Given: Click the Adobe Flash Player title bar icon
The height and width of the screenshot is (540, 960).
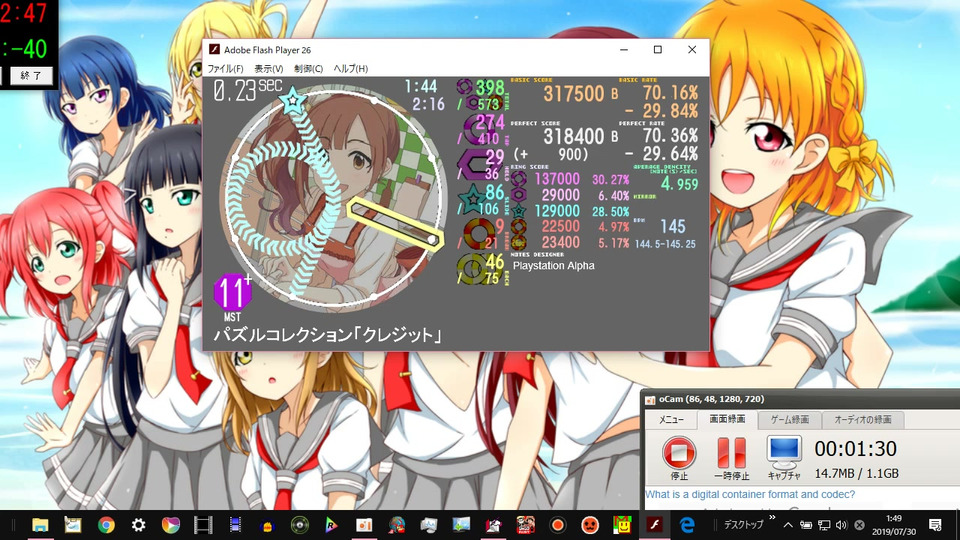Looking at the screenshot, I should coord(214,50).
